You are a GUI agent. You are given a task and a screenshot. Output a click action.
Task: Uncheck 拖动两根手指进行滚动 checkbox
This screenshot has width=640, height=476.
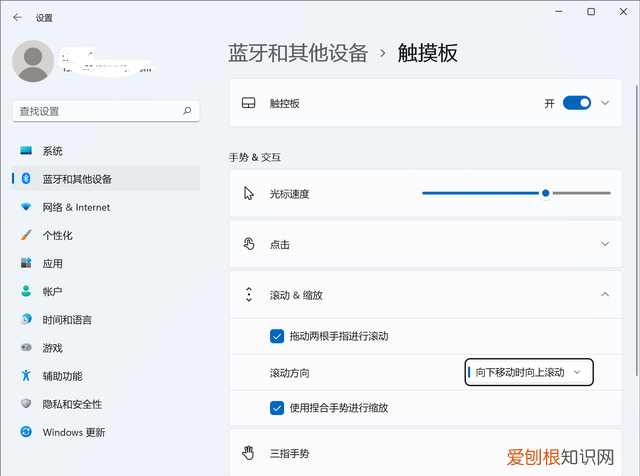(277, 336)
